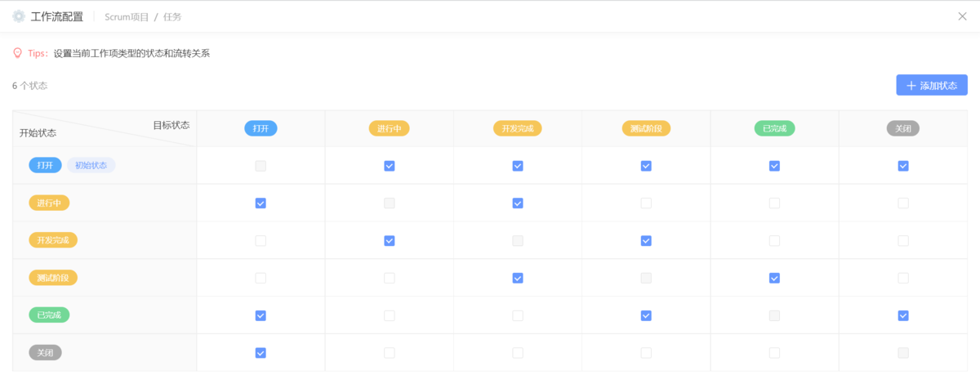This screenshot has height=384, width=980.
Task: Uncheck 进行中 to 打开 transition
Action: point(261,203)
